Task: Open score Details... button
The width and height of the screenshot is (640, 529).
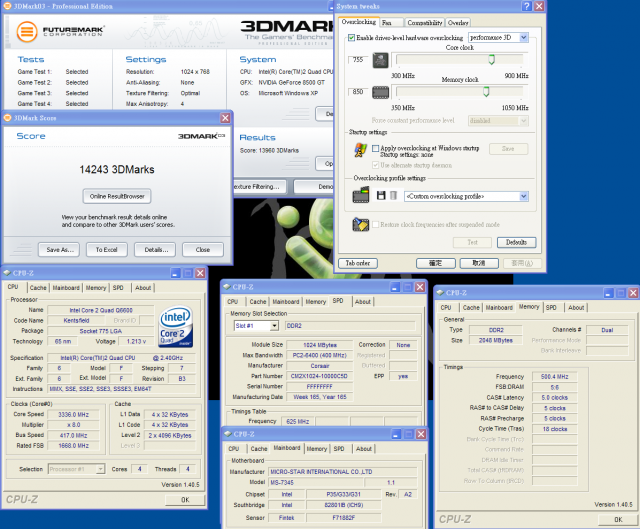Action: click(155, 249)
